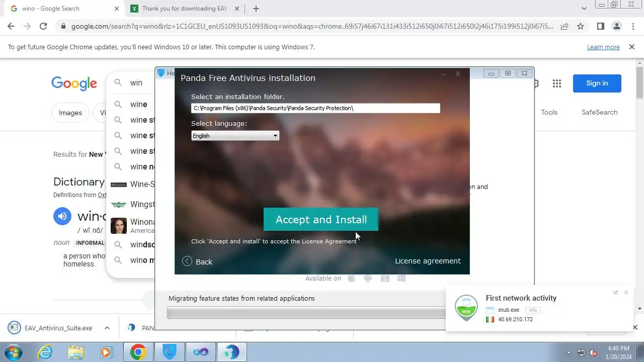
Task: Open the License agreement link
Action: [428, 261]
